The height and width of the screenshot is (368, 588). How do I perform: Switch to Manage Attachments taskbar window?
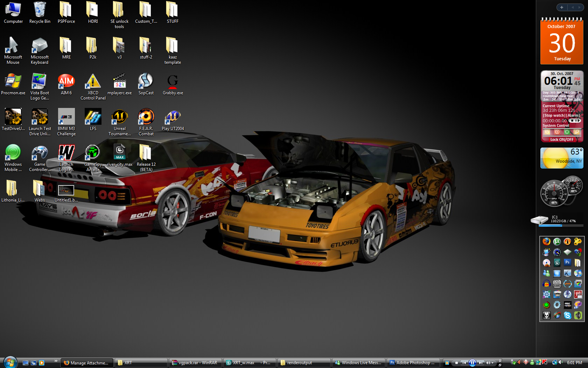[x=87, y=363]
